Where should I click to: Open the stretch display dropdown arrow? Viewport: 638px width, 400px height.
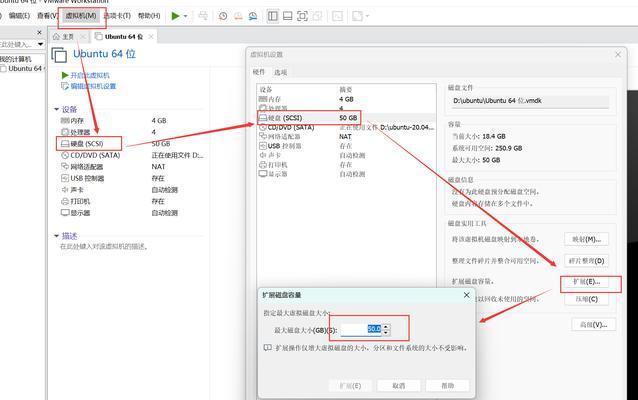pyautogui.click(x=367, y=16)
